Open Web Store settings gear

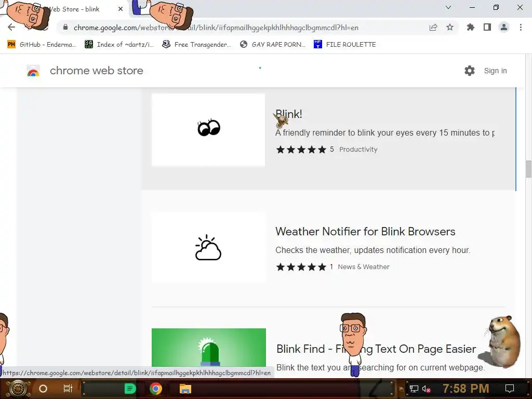pos(470,71)
